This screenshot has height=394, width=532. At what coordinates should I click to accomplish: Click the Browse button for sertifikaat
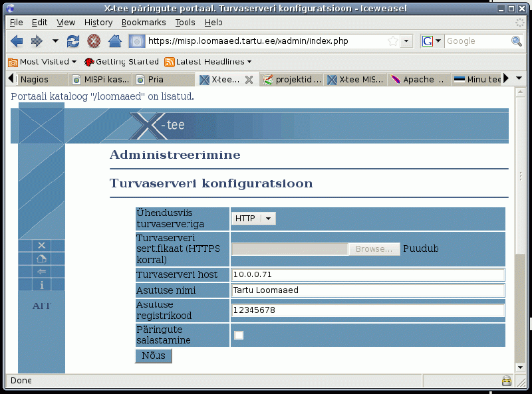tap(374, 248)
